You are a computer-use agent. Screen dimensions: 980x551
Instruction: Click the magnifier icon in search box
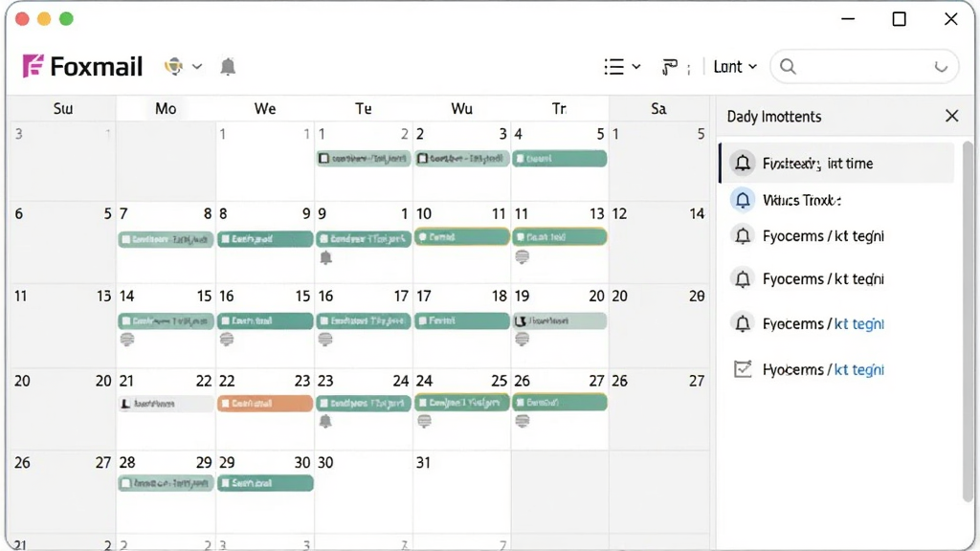(789, 66)
